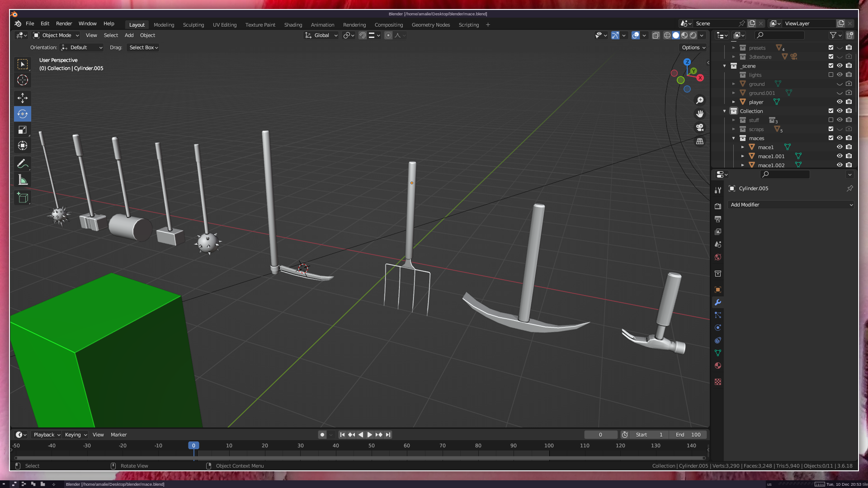
Task: Choose the Add Cube tool
Action: click(x=23, y=197)
